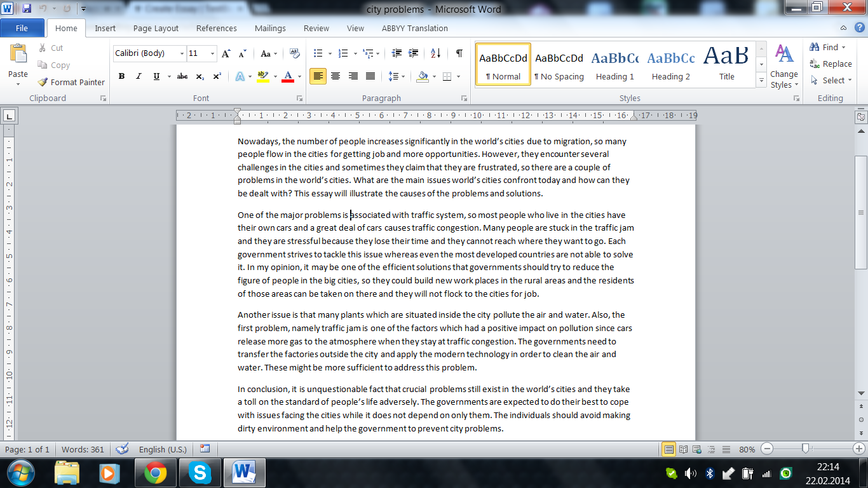Image resolution: width=868 pixels, height=488 pixels.
Task: Toggle Strikethrough formatting
Action: point(182,76)
